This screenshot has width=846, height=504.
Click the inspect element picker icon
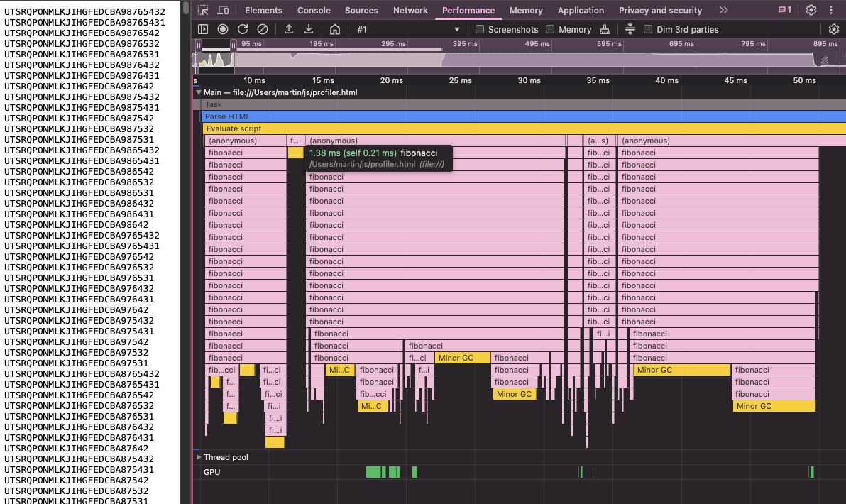[x=203, y=11]
